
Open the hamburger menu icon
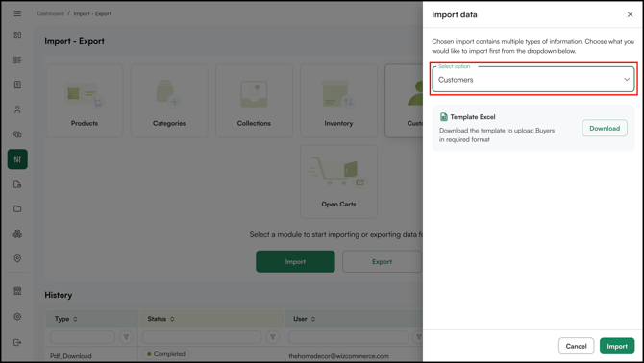(x=17, y=13)
